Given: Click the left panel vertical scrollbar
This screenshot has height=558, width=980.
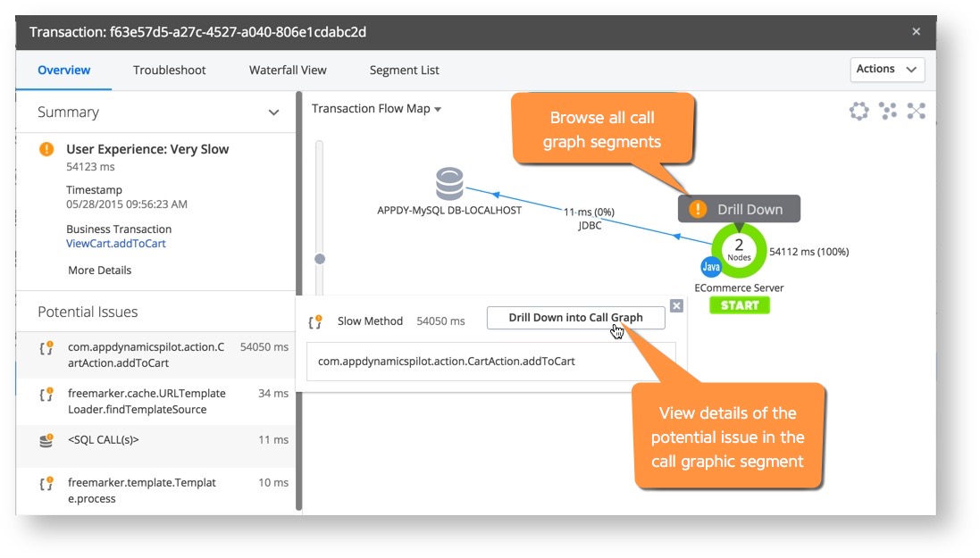Looking at the screenshot, I should (x=298, y=302).
